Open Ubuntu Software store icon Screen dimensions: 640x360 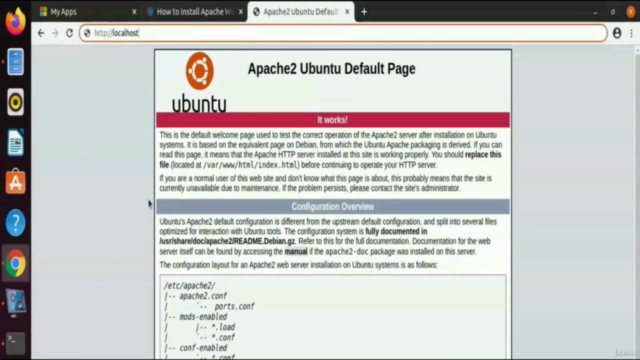pos(15,182)
